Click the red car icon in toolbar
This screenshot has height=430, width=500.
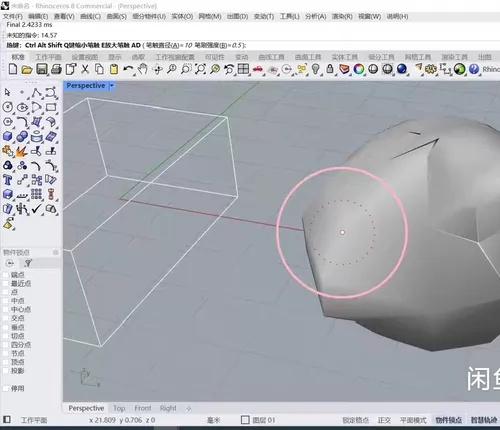(258, 69)
